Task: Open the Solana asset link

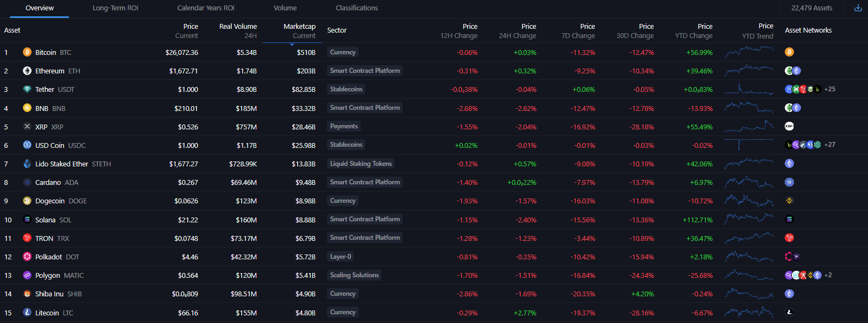Action: click(45, 220)
